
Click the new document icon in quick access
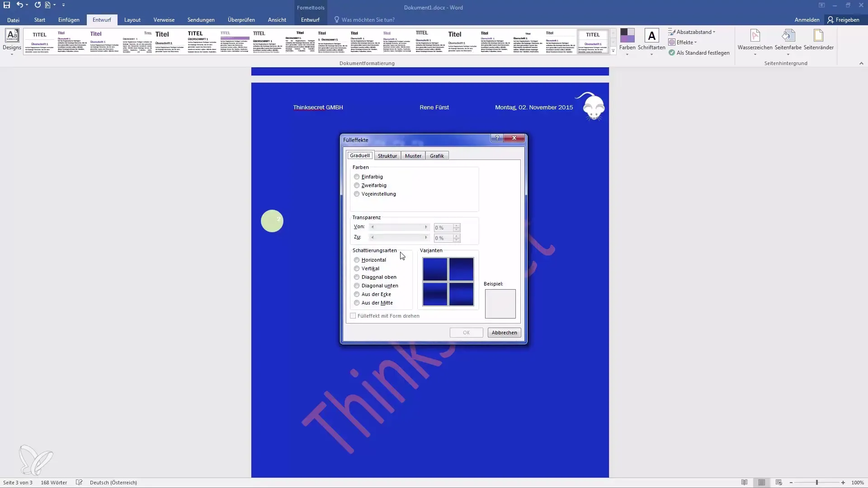pos(47,5)
